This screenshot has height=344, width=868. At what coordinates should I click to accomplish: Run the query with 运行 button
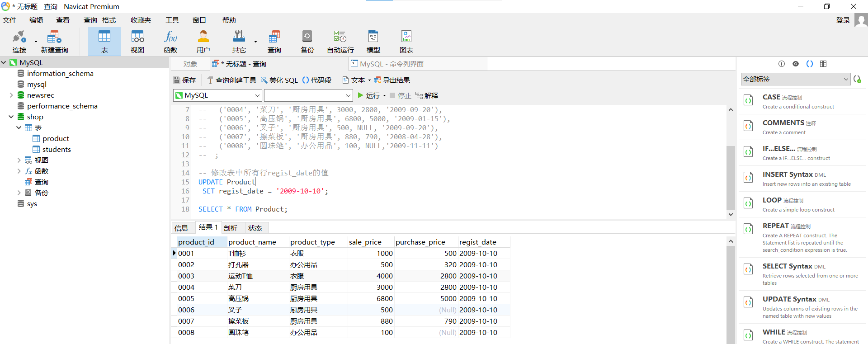pos(368,95)
